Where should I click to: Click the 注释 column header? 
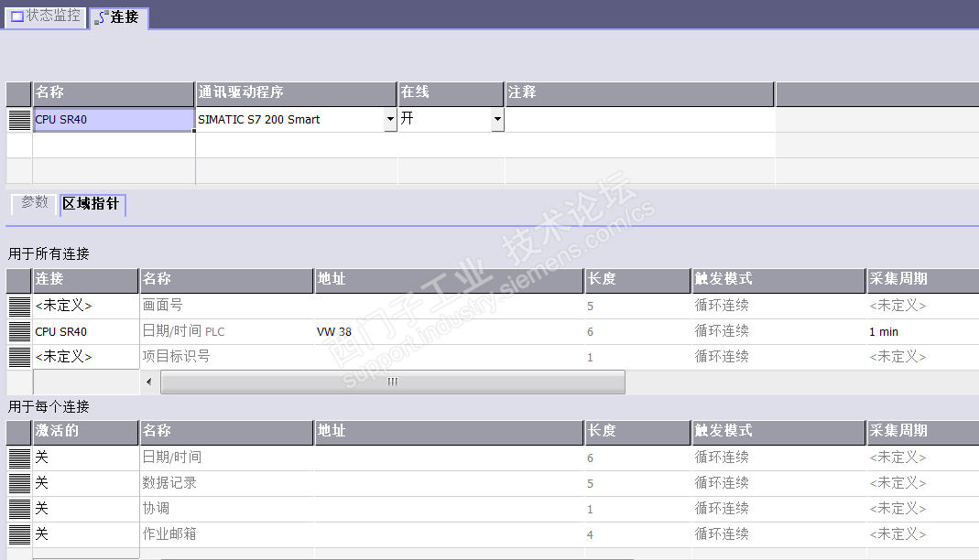tap(639, 93)
